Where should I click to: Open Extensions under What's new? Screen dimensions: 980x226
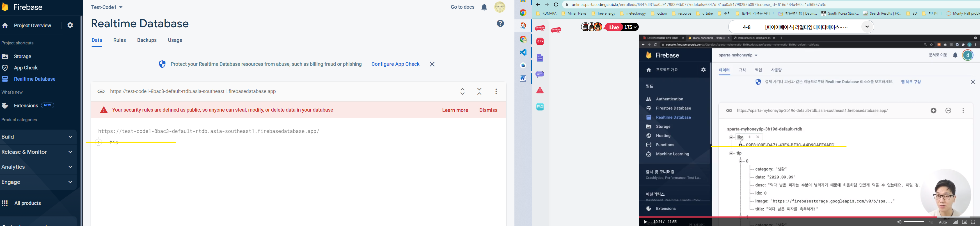point(26,106)
